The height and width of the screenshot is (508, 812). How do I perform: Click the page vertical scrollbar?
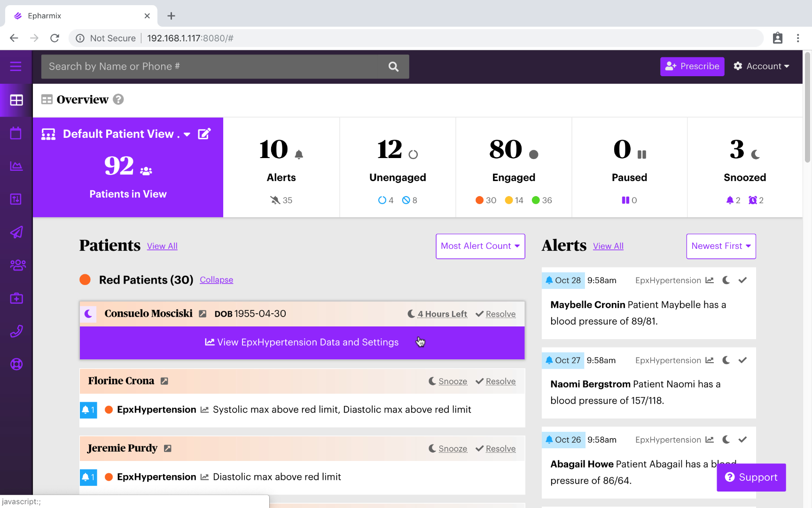[807, 108]
